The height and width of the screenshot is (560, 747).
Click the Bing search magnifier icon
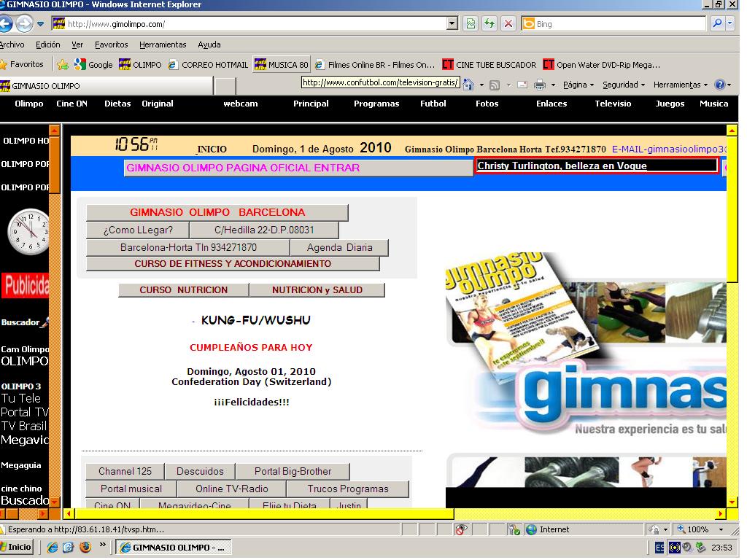716,24
